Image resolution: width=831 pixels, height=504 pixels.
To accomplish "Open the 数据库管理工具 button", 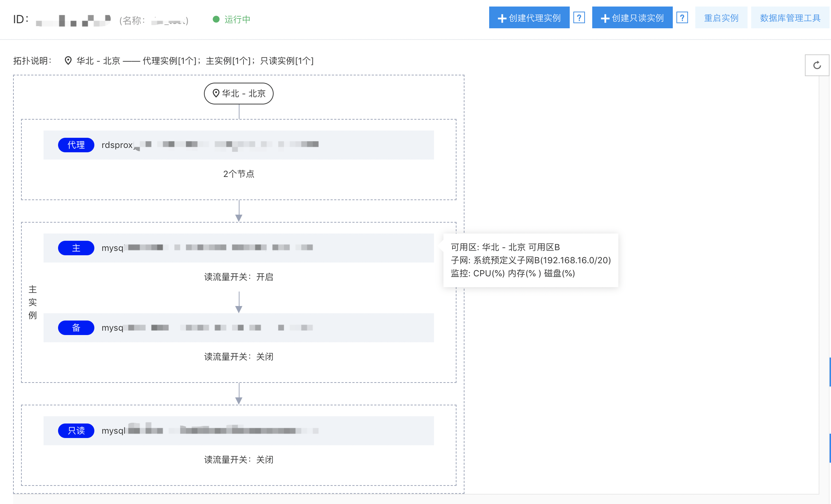I will click(790, 17).
